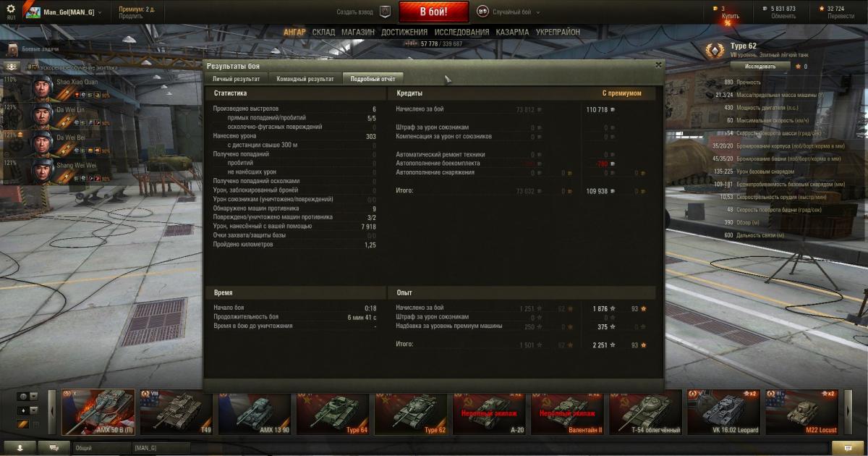Open the settings gear menu
This screenshot has width=868, height=456.
click(x=10, y=9)
